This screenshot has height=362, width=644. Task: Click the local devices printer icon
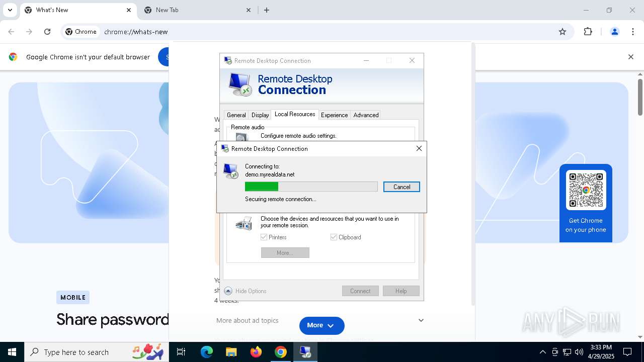coord(244,223)
